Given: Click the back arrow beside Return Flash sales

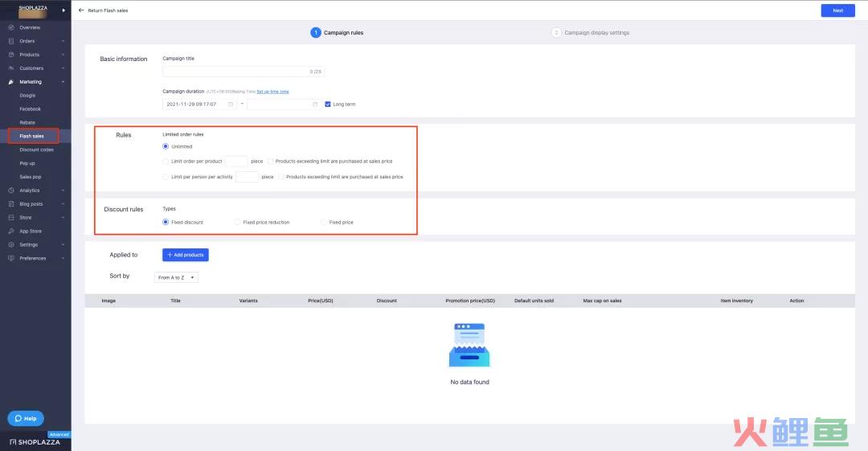Looking at the screenshot, I should pos(81,10).
